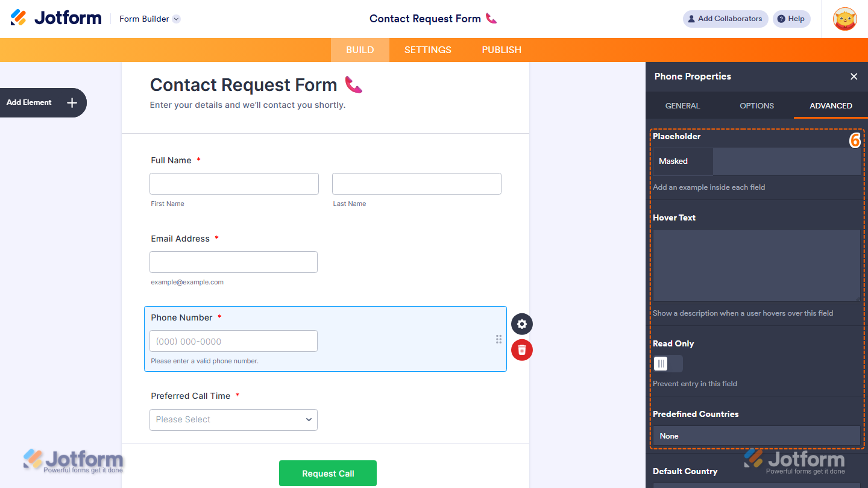The height and width of the screenshot is (488, 868).
Task: Click the drag handle beside Phone Number field
Action: [498, 339]
